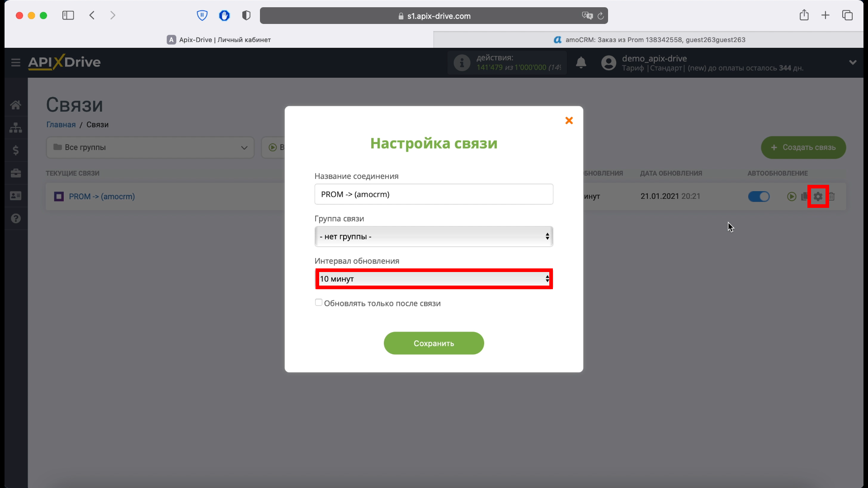Reload the page
This screenshot has height=488, width=868.
pos(600,16)
